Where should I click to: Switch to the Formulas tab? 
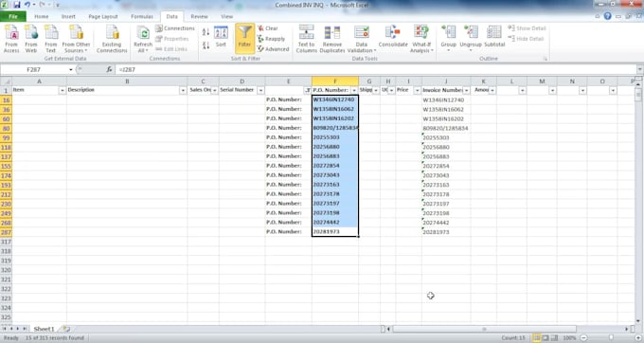click(x=142, y=16)
